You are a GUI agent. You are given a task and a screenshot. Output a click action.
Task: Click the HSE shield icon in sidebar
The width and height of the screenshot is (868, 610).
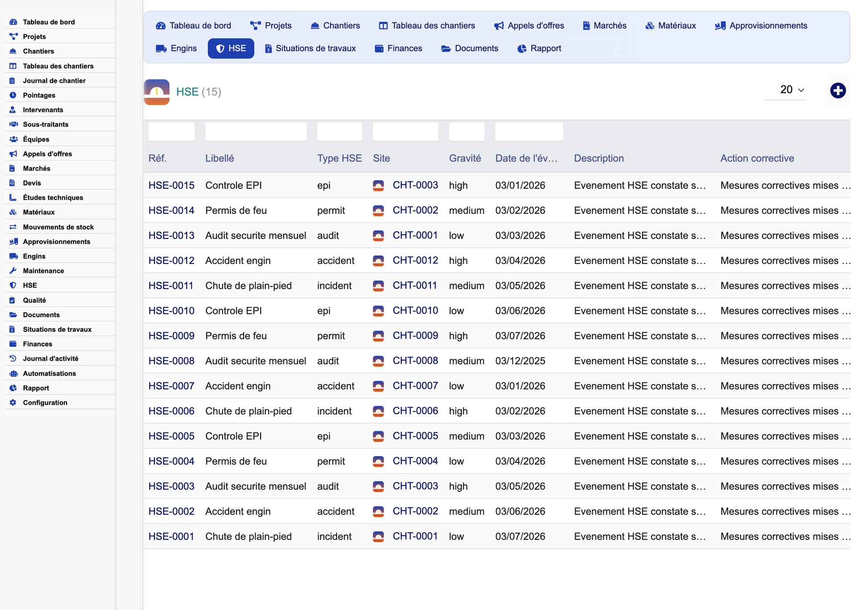[13, 285]
